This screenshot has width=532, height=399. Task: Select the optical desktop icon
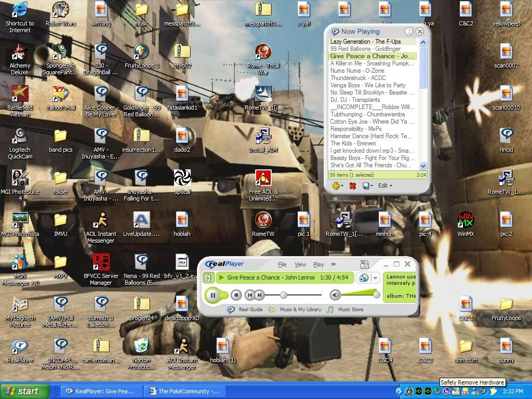(182, 182)
